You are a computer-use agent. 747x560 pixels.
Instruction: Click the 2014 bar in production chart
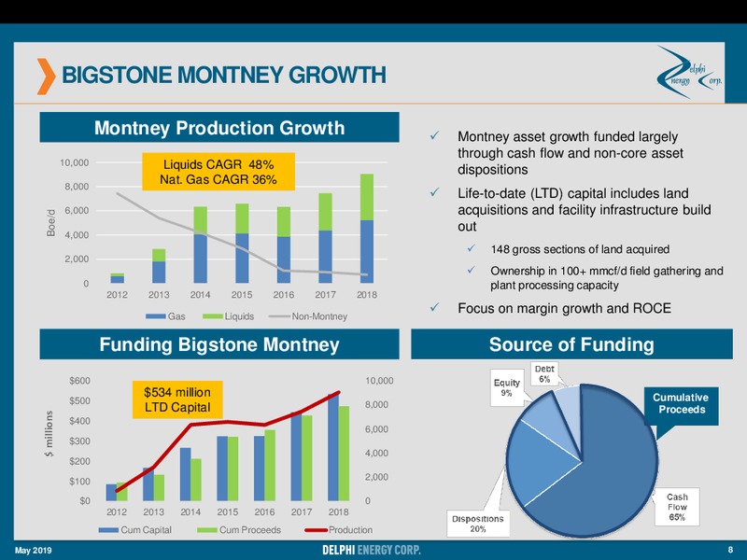(201, 245)
